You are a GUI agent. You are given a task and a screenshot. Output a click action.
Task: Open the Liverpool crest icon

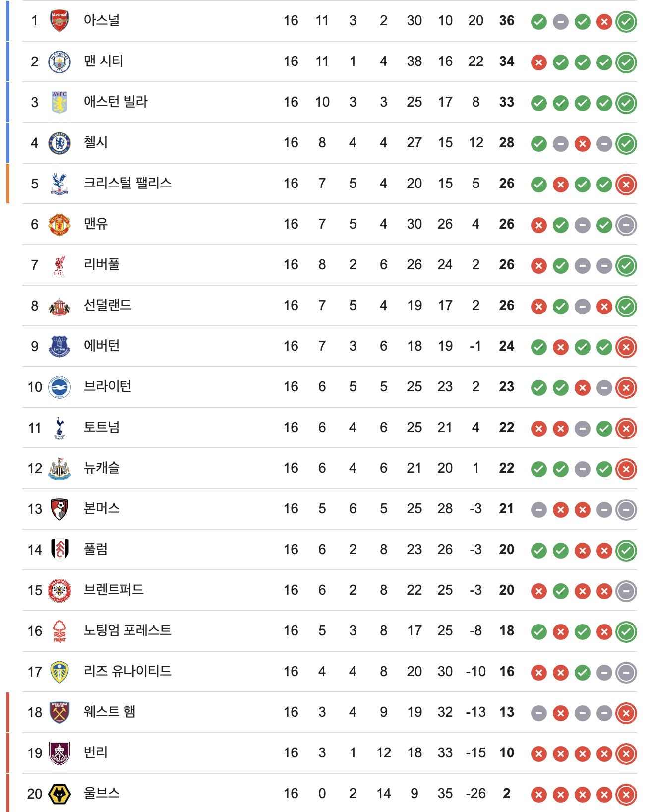point(59,265)
